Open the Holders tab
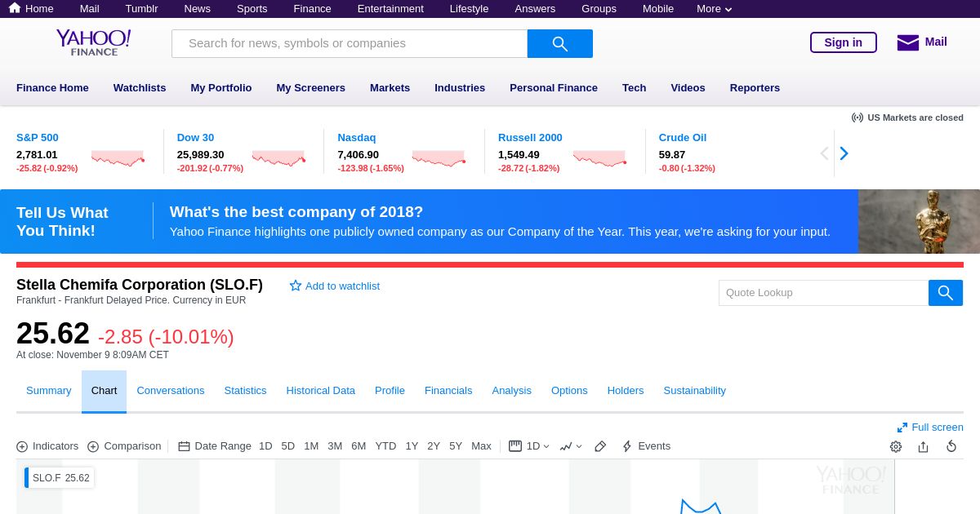 tap(626, 391)
